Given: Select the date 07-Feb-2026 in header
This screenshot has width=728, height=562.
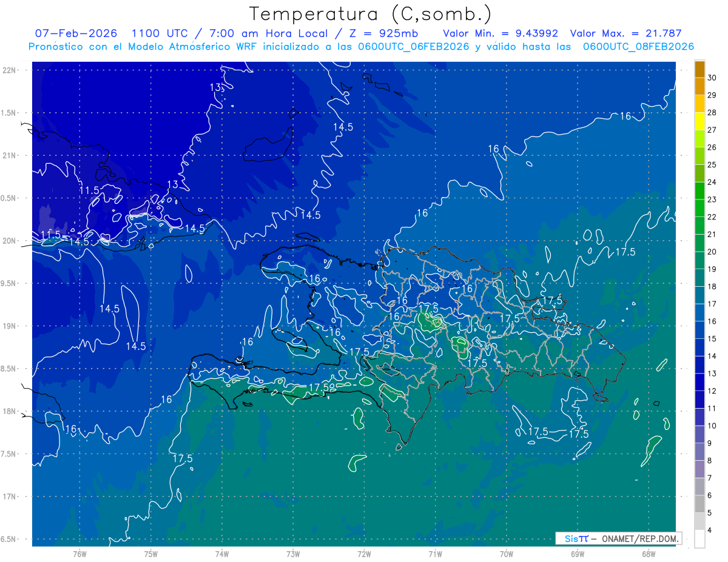Looking at the screenshot, I should click(x=76, y=33).
